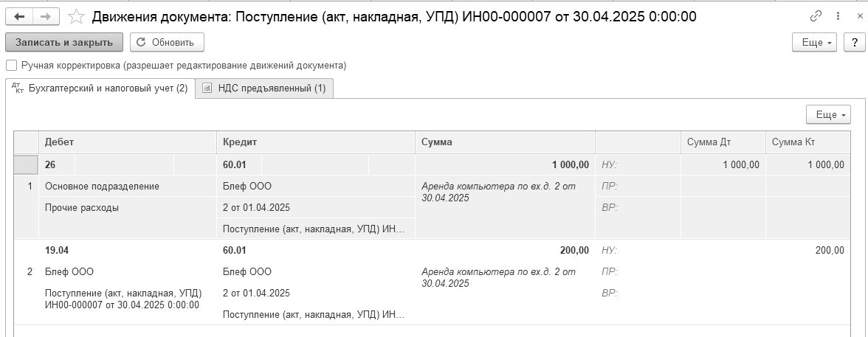Screen dimensions: 868x337
Task: Copy the document link with the chain icon
Action: click(816, 17)
